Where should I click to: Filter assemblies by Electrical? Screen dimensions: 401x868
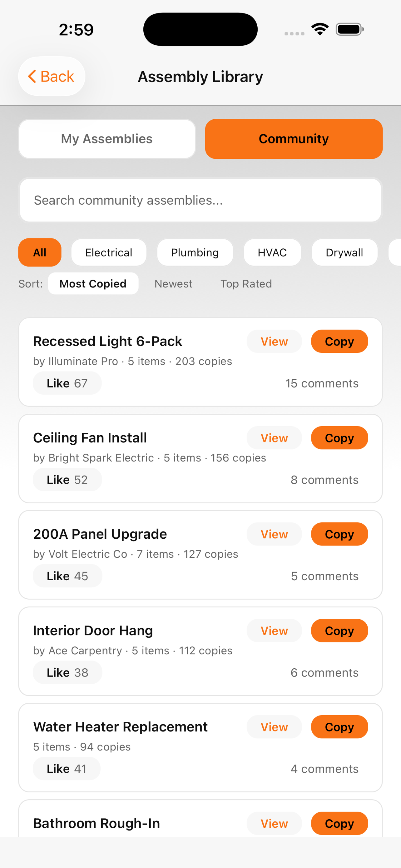coord(109,252)
